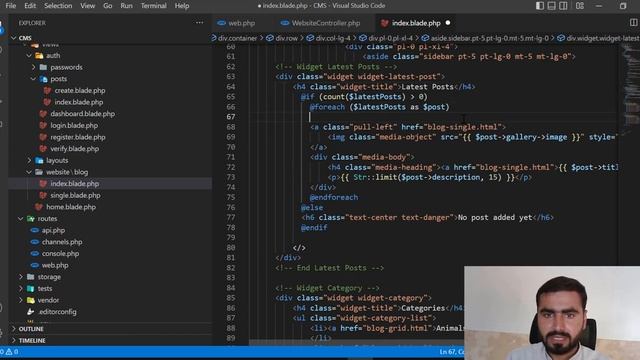Image resolution: width=640 pixels, height=360 pixels.
Task: Click vendor folder icon
Action: (31, 300)
